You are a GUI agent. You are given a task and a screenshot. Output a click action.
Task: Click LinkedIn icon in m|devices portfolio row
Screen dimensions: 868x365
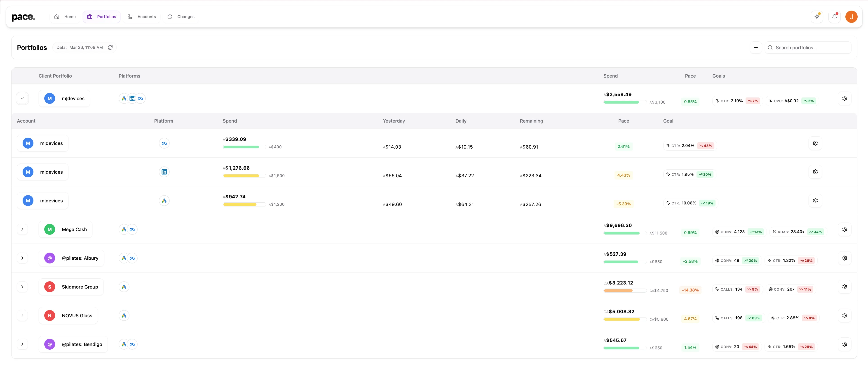tap(132, 99)
